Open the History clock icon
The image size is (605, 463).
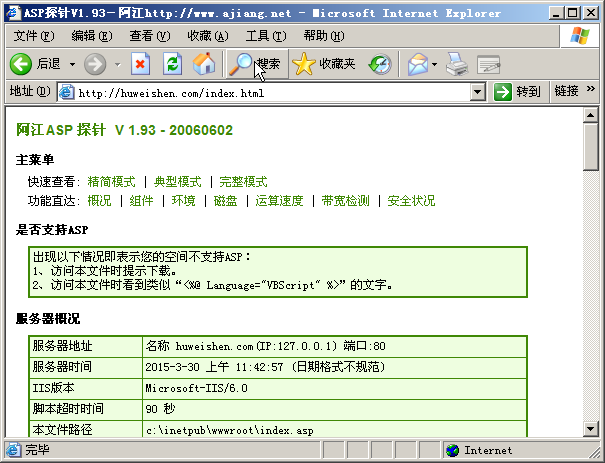(x=380, y=64)
